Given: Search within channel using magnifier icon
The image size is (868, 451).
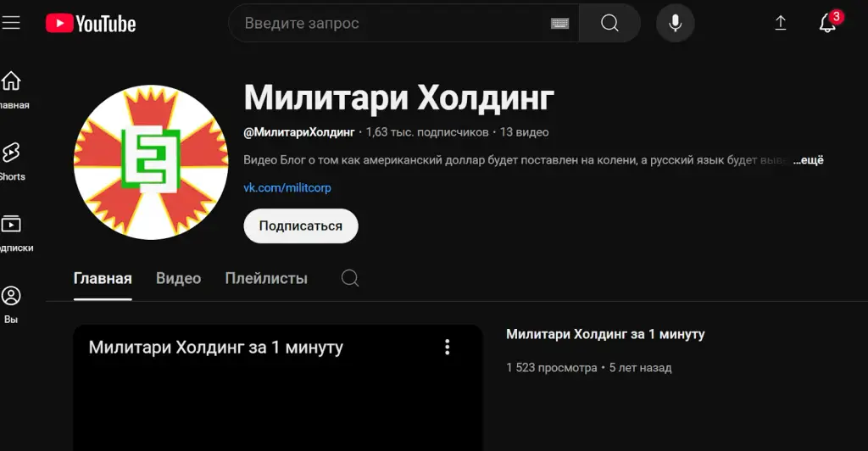Looking at the screenshot, I should click(x=350, y=278).
